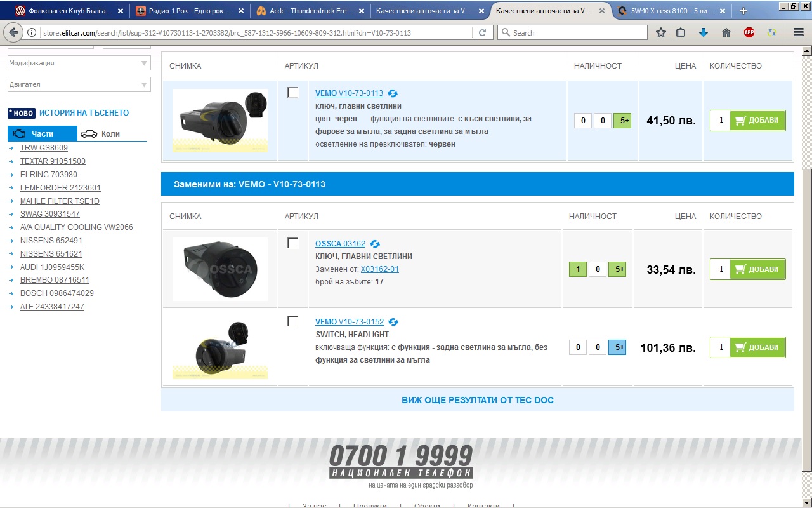Click the bookmark star icon in toolbar
The height and width of the screenshot is (508, 812).
point(661,32)
